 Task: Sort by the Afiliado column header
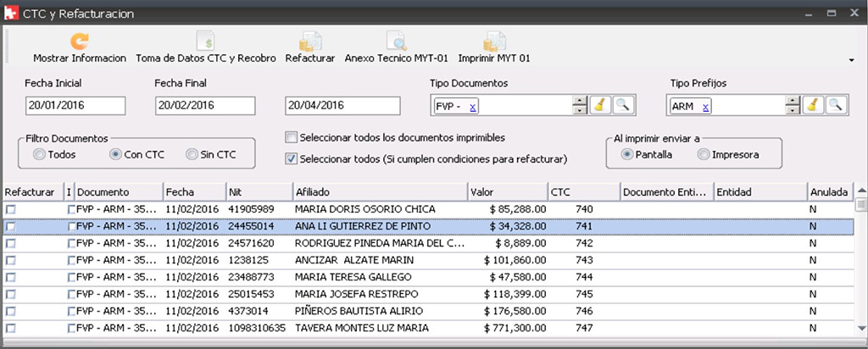pyautogui.click(x=379, y=192)
